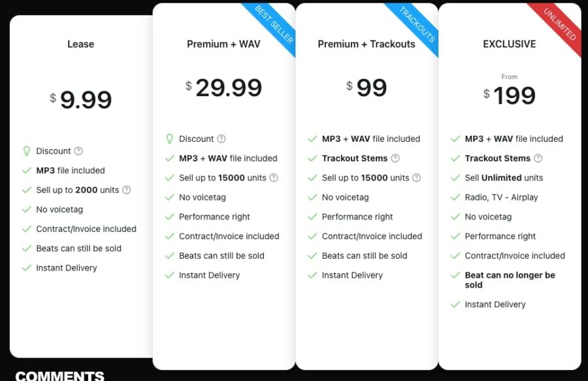This screenshot has width=588, height=381.
Task: Select the Lease plan title
Action: click(81, 44)
